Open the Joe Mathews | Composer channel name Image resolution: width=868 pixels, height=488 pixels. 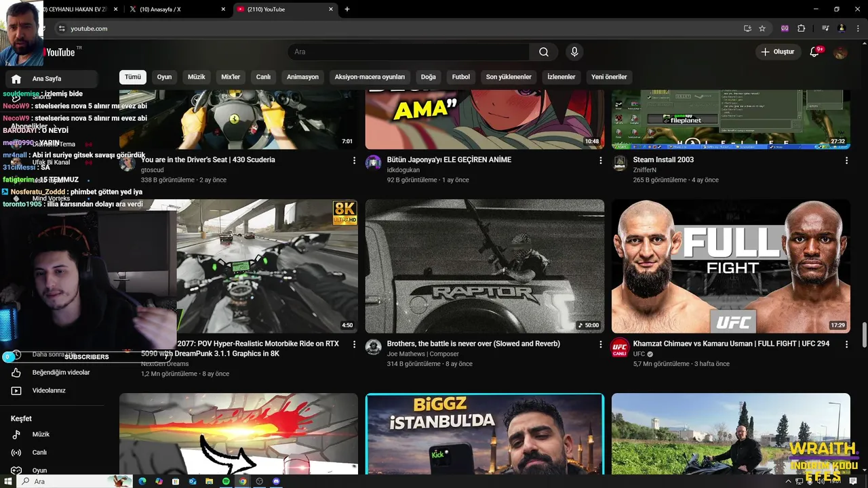point(422,354)
